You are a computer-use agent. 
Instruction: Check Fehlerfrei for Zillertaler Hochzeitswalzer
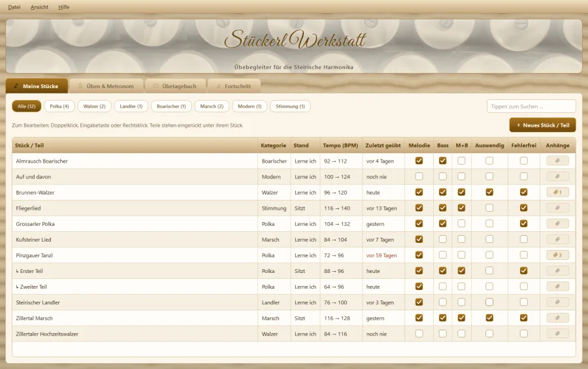coord(524,334)
